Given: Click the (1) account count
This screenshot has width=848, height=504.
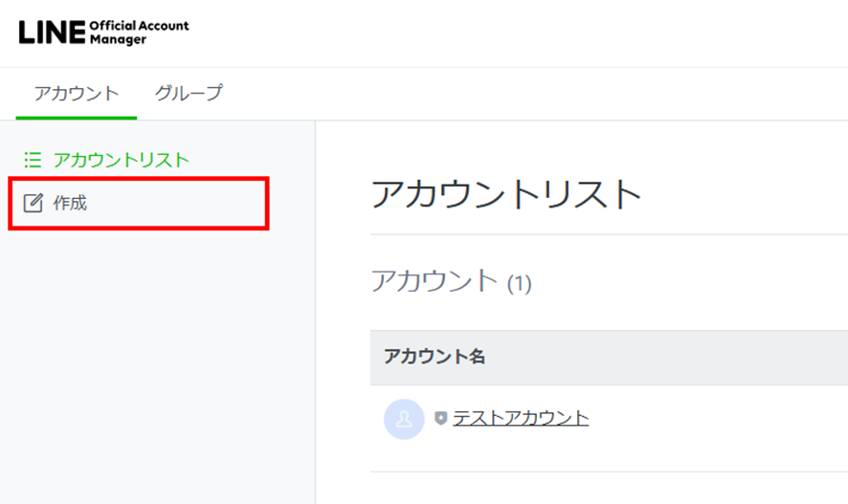Looking at the screenshot, I should 519,284.
